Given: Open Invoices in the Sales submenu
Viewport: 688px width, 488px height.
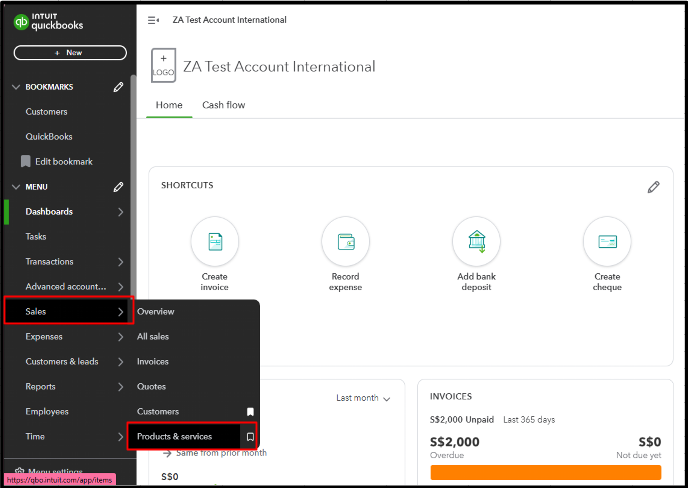Looking at the screenshot, I should point(153,362).
